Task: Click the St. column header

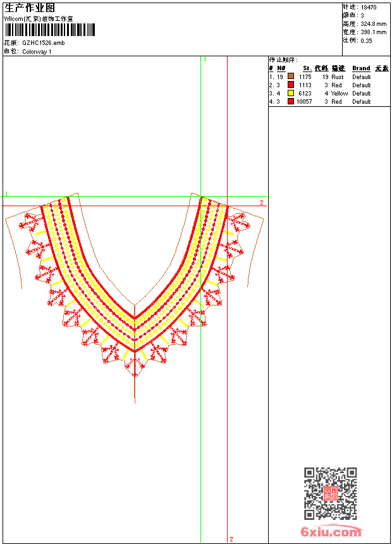Action: [x=307, y=68]
